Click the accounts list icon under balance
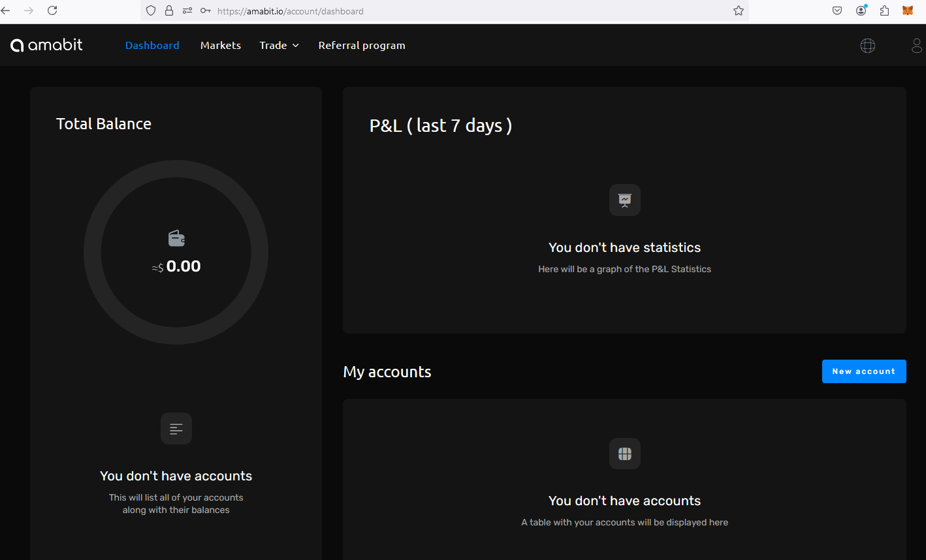 (176, 429)
